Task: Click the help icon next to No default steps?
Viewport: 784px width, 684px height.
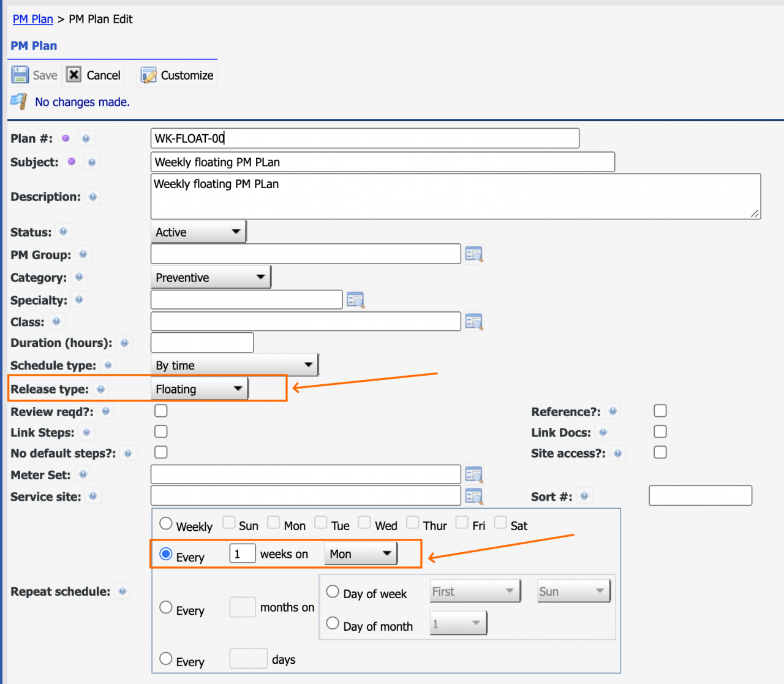Action: point(128,454)
